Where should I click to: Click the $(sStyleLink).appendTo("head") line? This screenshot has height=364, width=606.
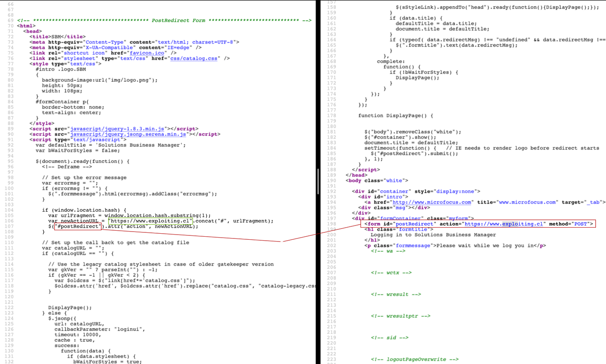click(x=497, y=8)
